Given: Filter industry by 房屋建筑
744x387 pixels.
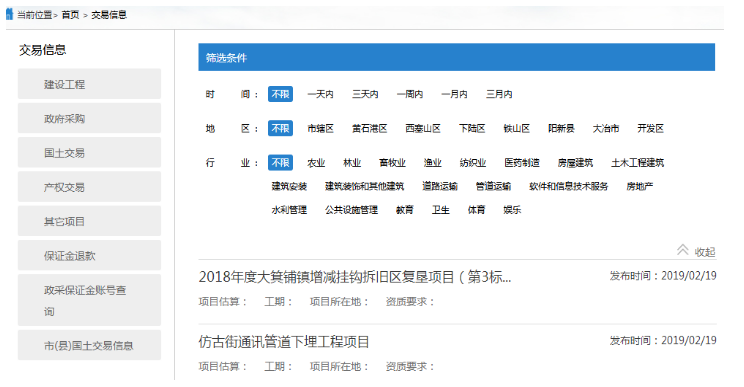Looking at the screenshot, I should pyautogui.click(x=575, y=163).
